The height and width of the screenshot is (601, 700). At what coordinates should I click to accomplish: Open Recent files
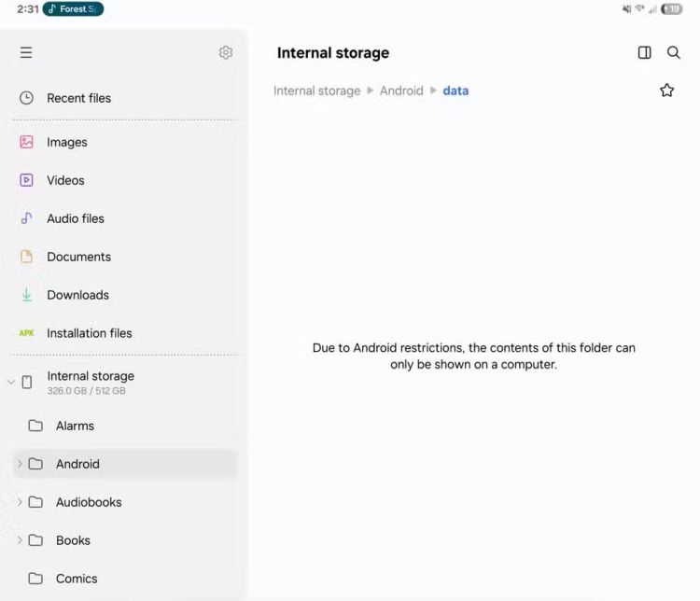(78, 98)
